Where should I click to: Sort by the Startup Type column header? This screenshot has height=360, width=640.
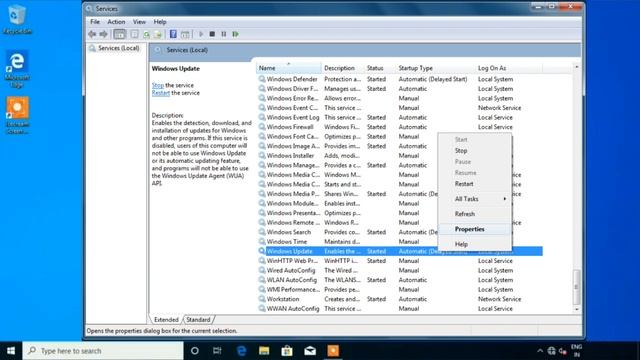(x=436, y=68)
